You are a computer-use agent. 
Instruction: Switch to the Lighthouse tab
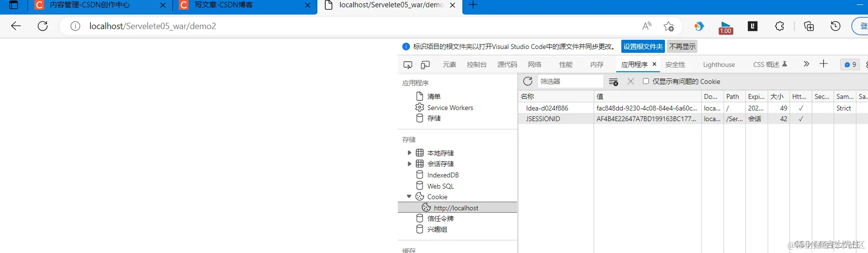click(x=719, y=64)
